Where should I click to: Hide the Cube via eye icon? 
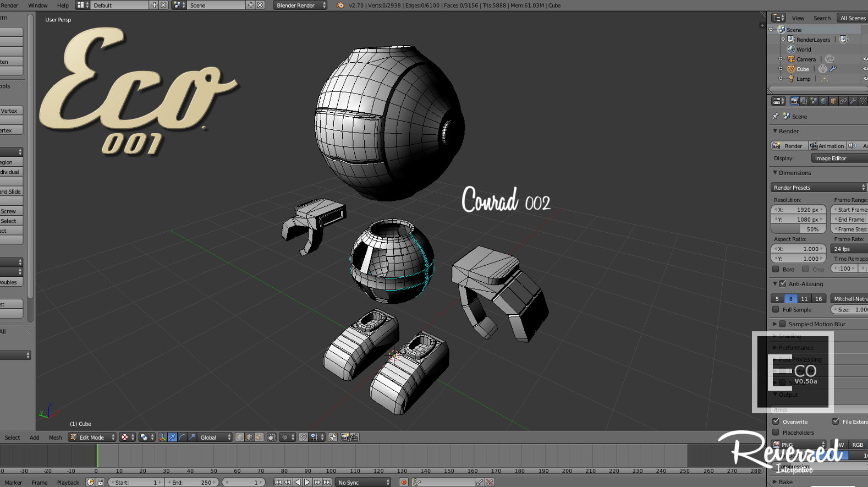[x=865, y=69]
